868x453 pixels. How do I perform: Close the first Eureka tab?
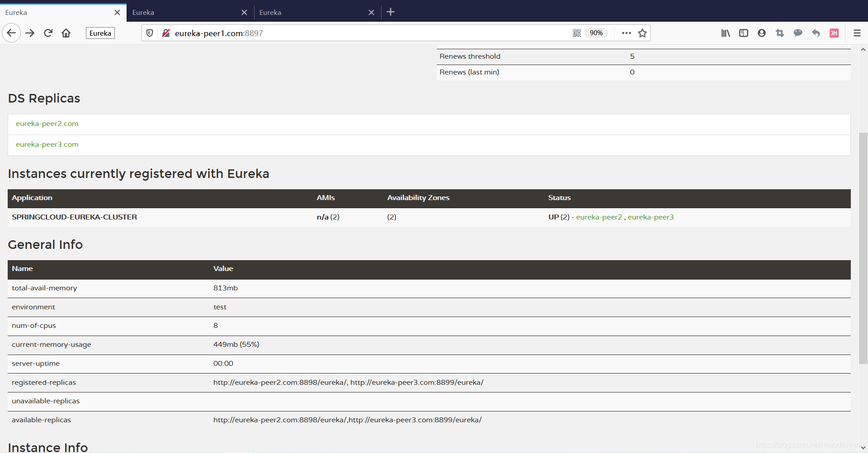coord(117,13)
